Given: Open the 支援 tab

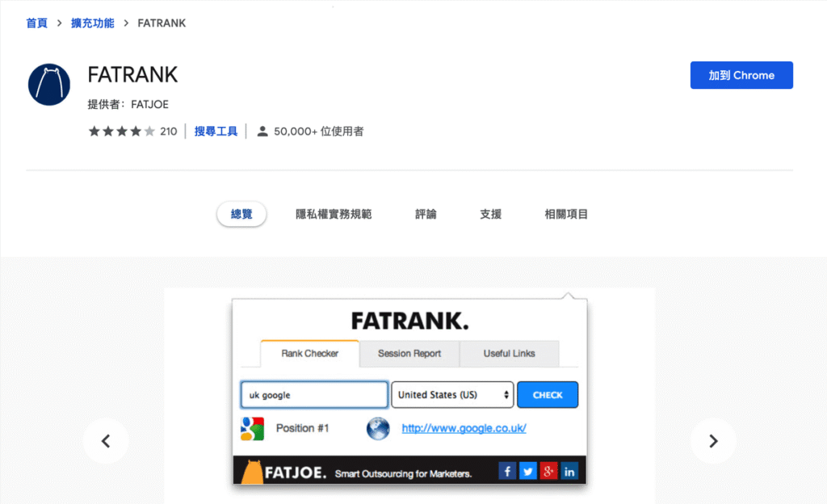Looking at the screenshot, I should pos(490,214).
